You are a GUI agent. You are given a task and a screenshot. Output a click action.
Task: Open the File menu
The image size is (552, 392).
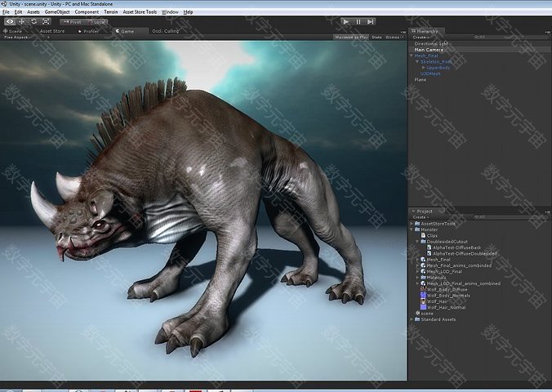click(6, 11)
